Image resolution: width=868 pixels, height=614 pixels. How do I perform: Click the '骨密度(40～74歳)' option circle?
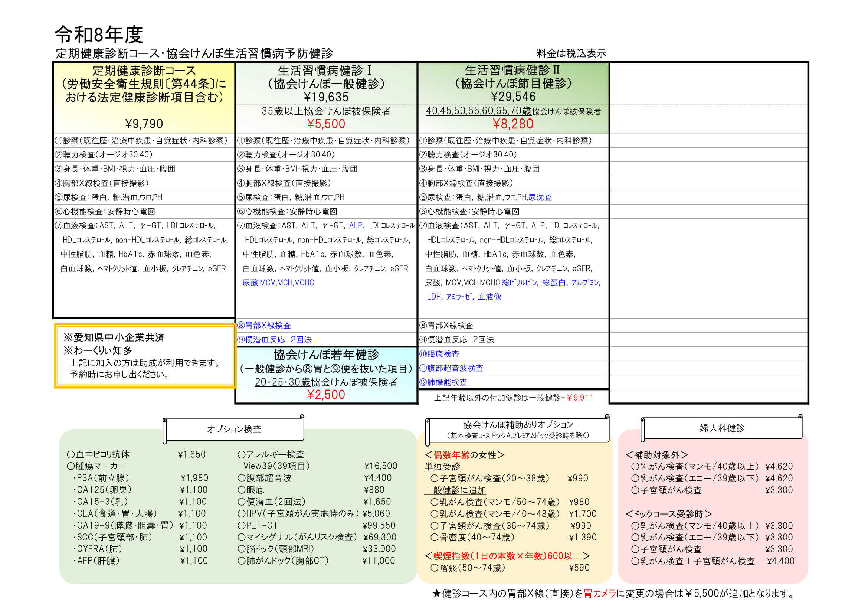[435, 538]
